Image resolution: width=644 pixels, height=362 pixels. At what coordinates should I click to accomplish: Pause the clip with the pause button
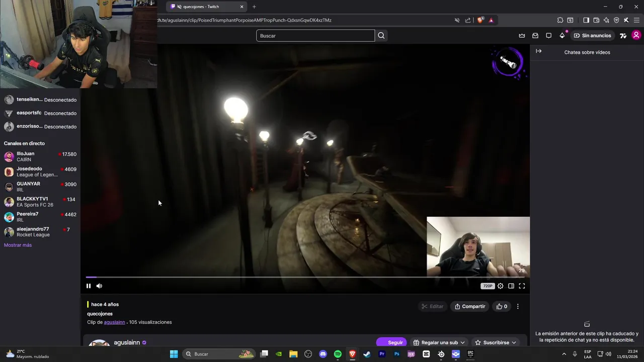coord(89,286)
